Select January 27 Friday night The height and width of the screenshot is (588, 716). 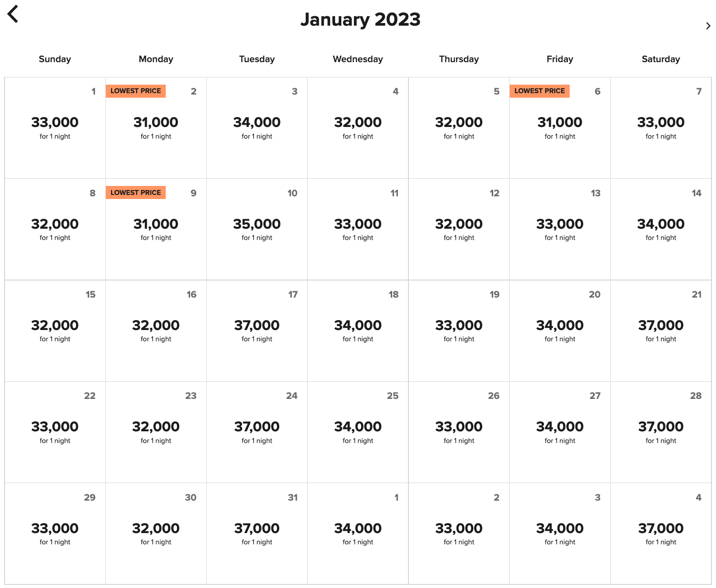pos(560,432)
